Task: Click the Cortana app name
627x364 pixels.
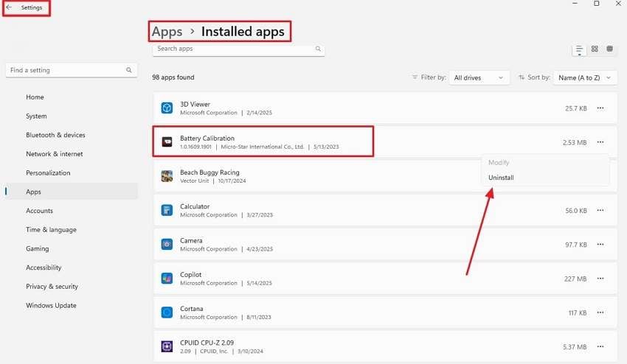Action: coord(192,309)
